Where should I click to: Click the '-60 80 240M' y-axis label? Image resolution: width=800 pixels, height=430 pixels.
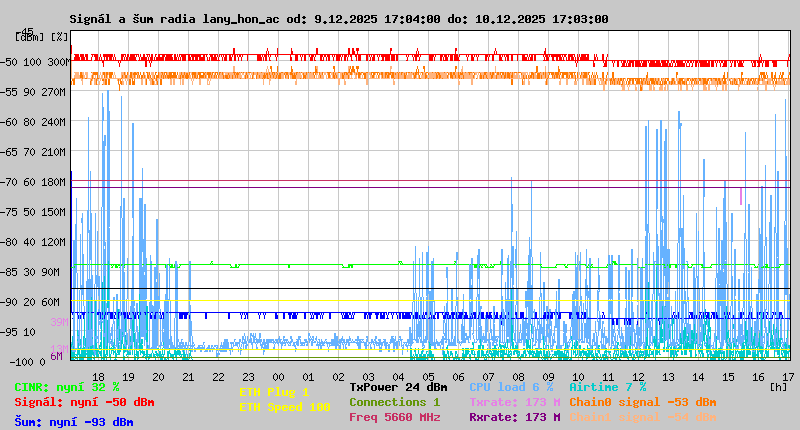[33, 122]
